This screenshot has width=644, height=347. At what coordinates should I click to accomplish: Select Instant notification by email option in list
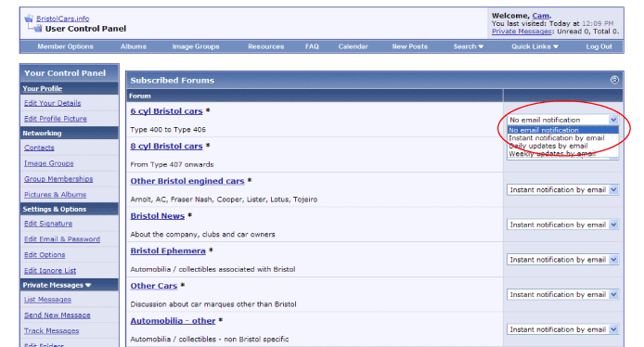pyautogui.click(x=562, y=138)
